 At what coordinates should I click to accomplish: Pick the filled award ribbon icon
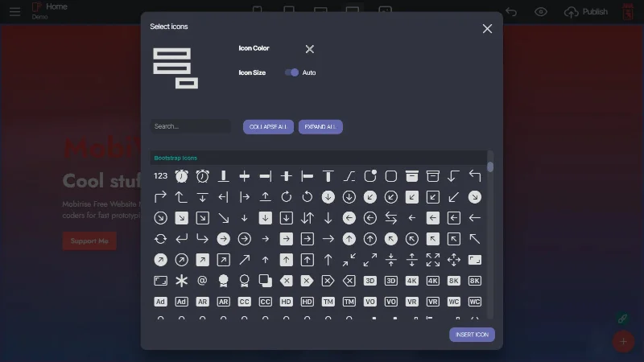click(x=224, y=281)
